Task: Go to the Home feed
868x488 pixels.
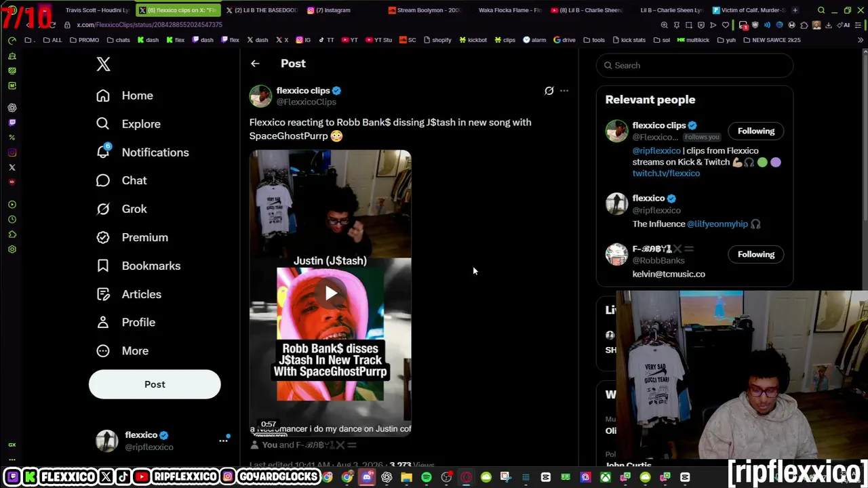Action: (x=125, y=96)
